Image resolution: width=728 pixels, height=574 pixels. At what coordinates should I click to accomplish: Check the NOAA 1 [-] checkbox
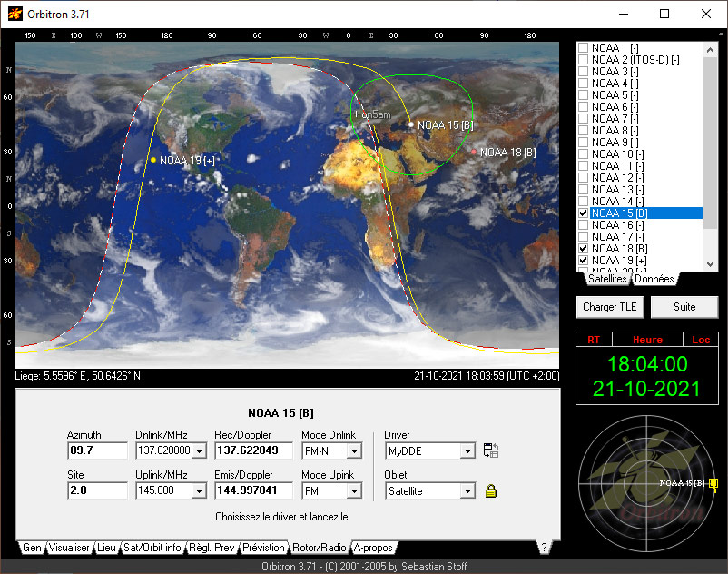[x=584, y=48]
